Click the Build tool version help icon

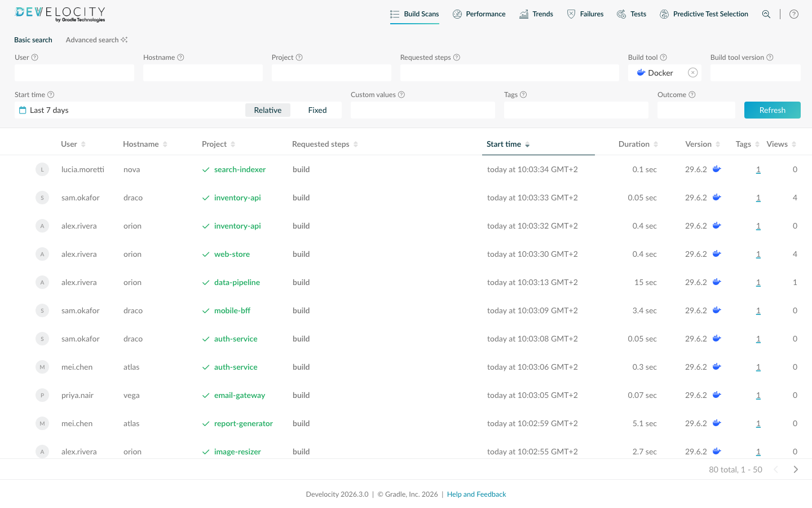[x=770, y=58]
